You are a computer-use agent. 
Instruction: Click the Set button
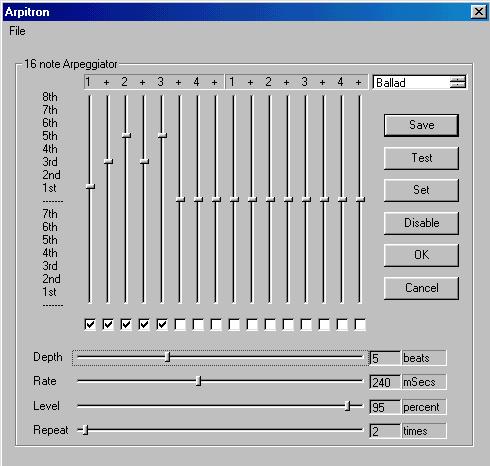point(421,190)
